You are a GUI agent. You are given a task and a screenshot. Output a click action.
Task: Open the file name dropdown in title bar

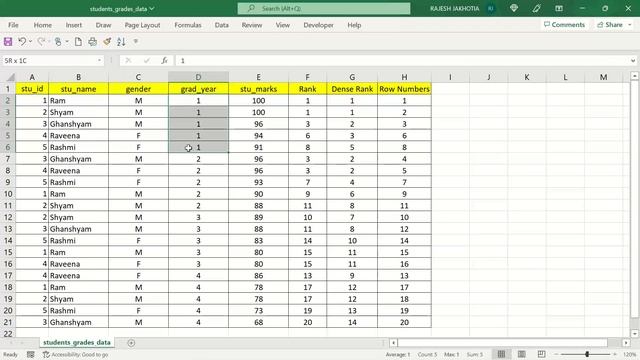coord(152,8)
